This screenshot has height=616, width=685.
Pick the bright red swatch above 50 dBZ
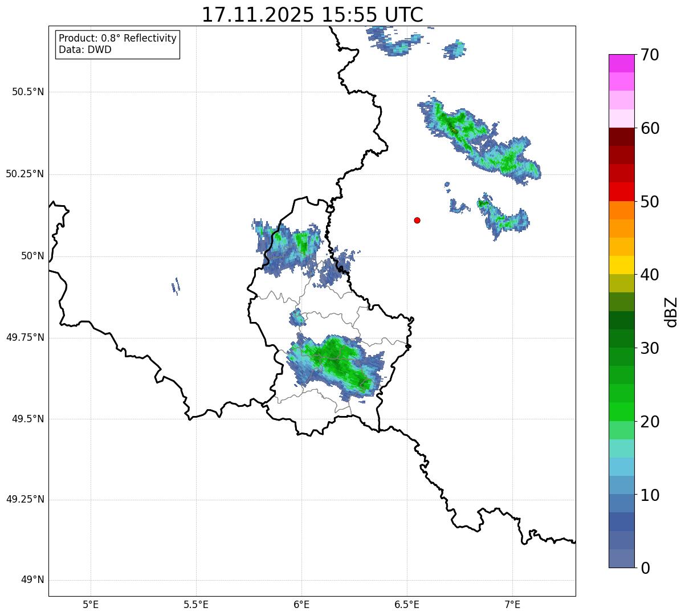tap(621, 191)
